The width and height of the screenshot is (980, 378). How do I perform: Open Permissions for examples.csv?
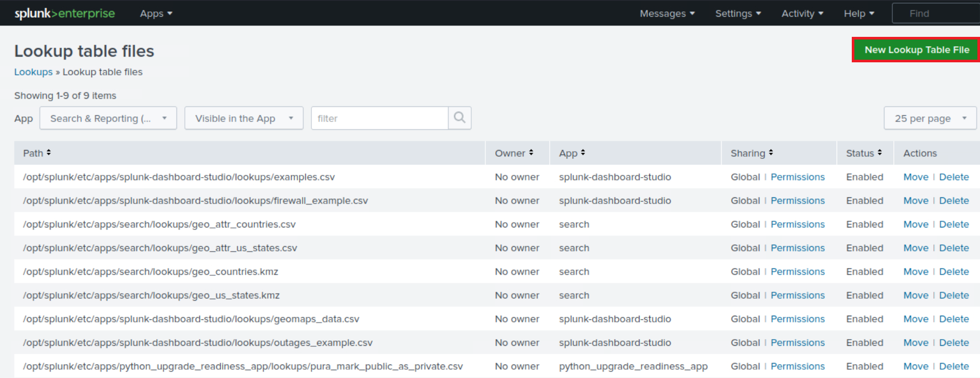tap(797, 177)
